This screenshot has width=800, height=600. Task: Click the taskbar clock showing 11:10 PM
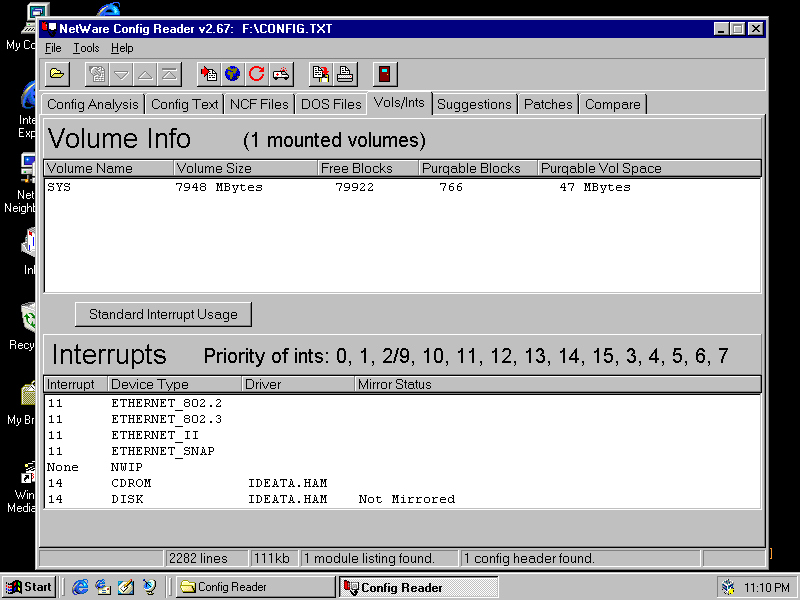pos(767,588)
